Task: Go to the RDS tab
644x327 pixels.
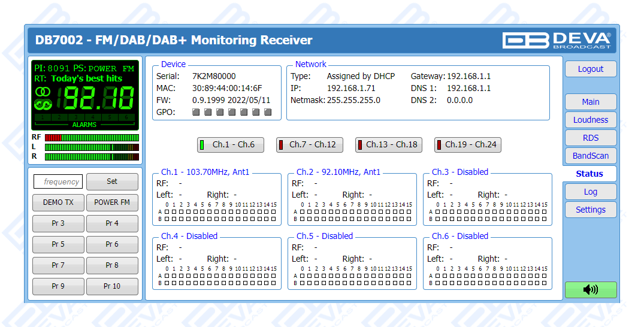Action: tap(590, 138)
